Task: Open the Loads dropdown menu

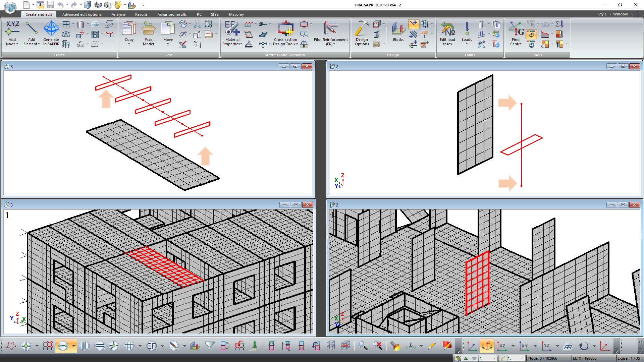Action: pos(467,44)
